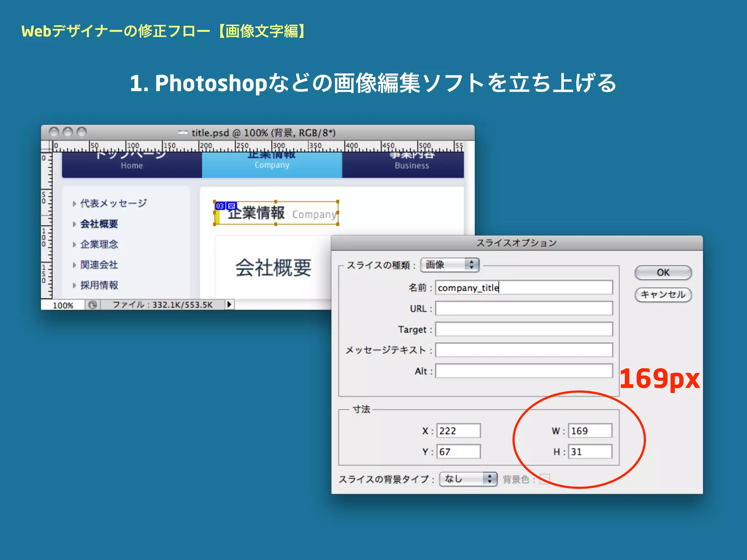Click the image slice type badge icon
Screen dimensions: 747x560
click(x=232, y=206)
